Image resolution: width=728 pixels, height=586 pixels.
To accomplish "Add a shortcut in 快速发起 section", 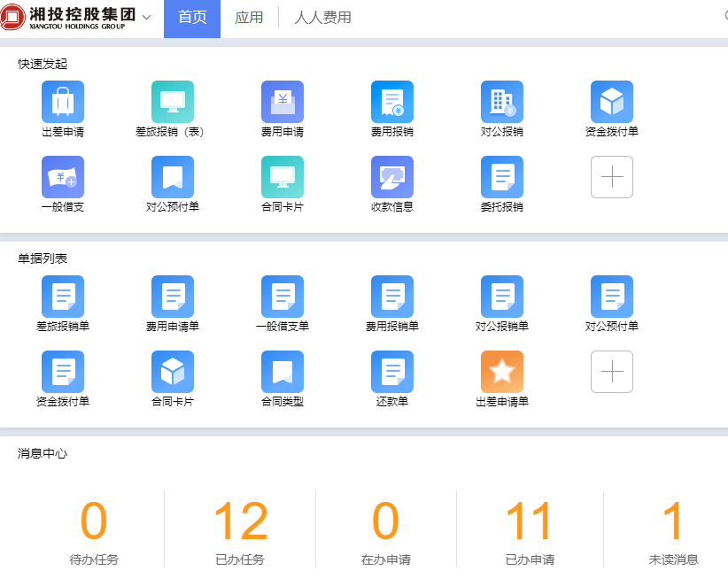I will point(611,177).
